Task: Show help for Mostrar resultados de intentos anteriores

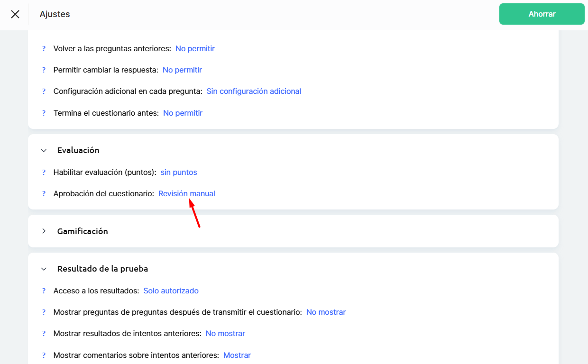Action: [44, 333]
